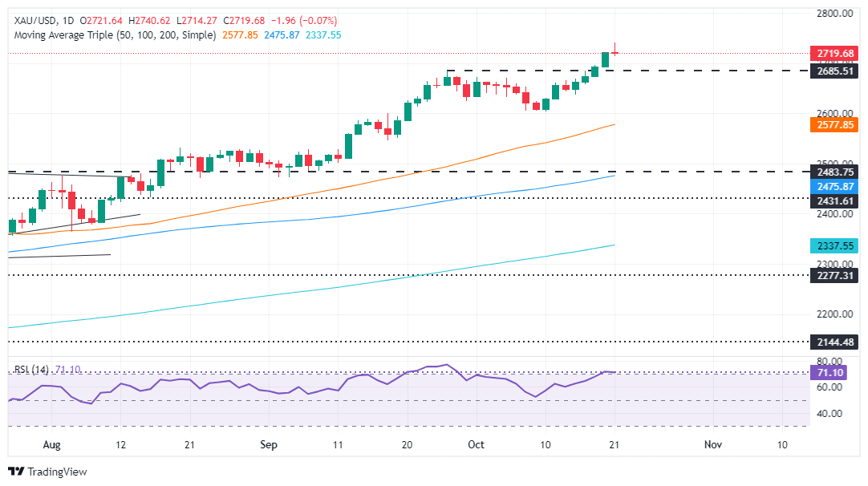The height and width of the screenshot is (486, 868).
Task: Click the 2144.48 dotted level label
Action: point(835,342)
